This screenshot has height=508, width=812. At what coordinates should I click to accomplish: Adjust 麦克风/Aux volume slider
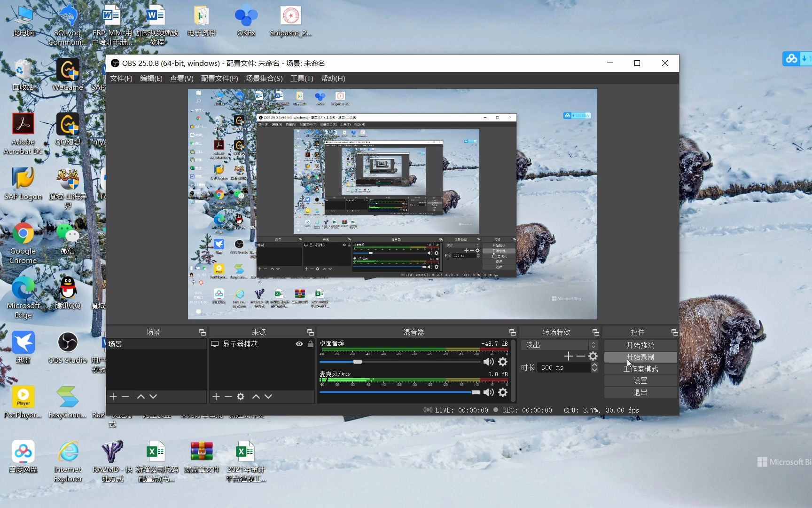tap(476, 392)
